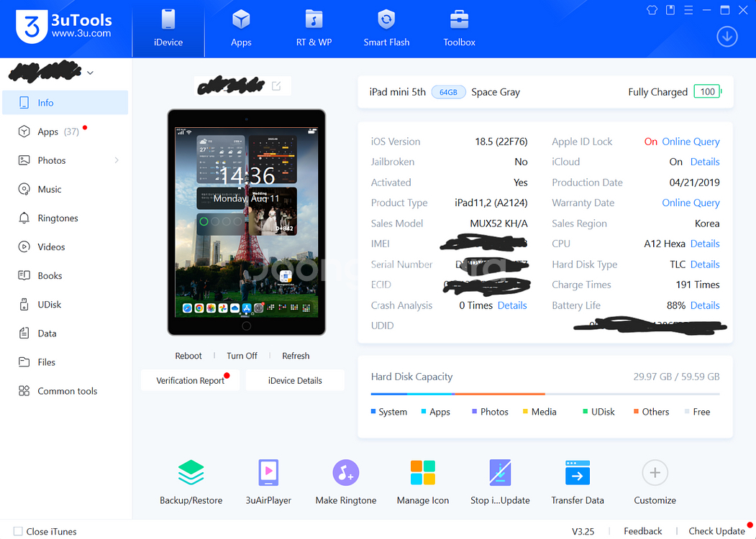Click the Videos play icon in sidebar
This screenshot has width=756, height=539.
(24, 247)
